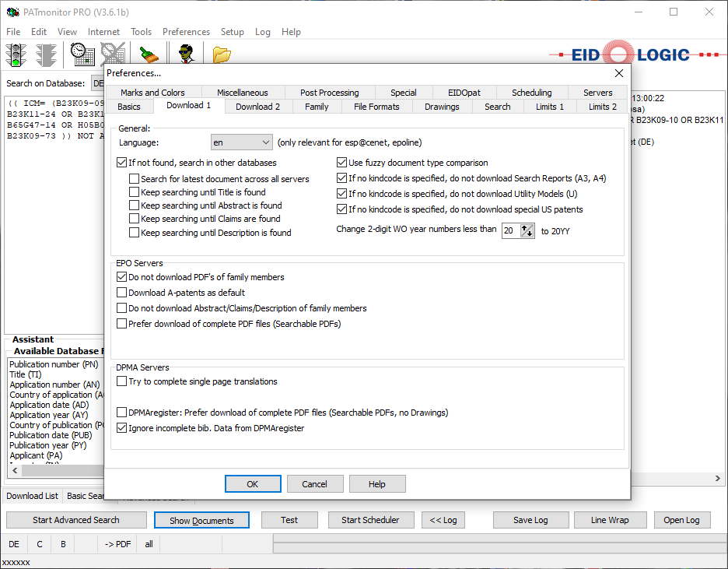Open the Language dropdown showing 'en'
The width and height of the screenshot is (728, 569).
click(x=241, y=142)
